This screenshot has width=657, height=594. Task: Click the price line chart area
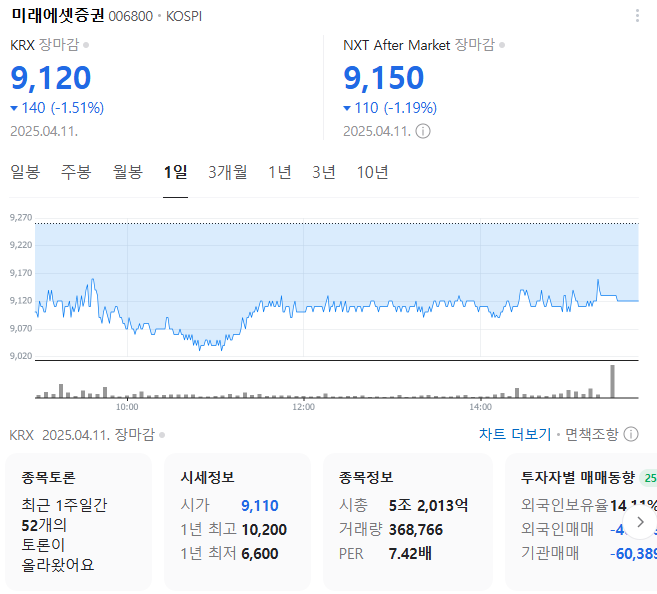tap(336, 289)
